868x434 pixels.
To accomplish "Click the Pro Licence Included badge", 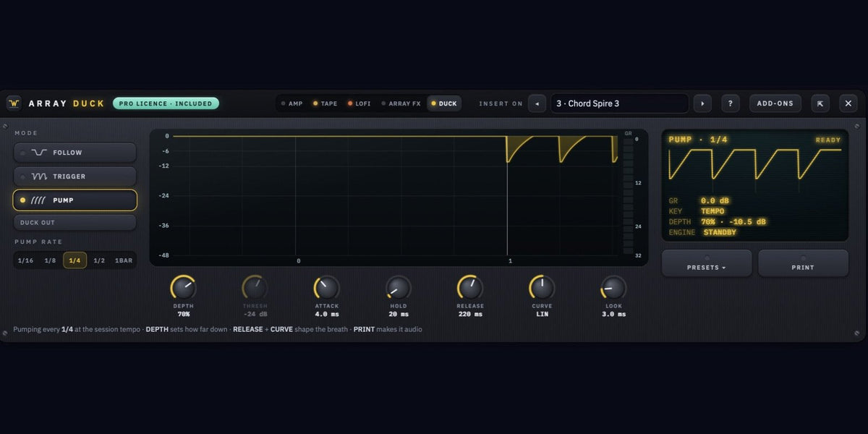I will coord(166,103).
